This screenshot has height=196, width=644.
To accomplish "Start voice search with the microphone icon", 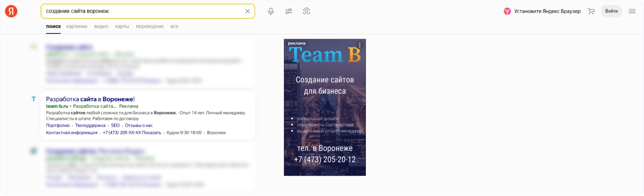I will click(271, 11).
